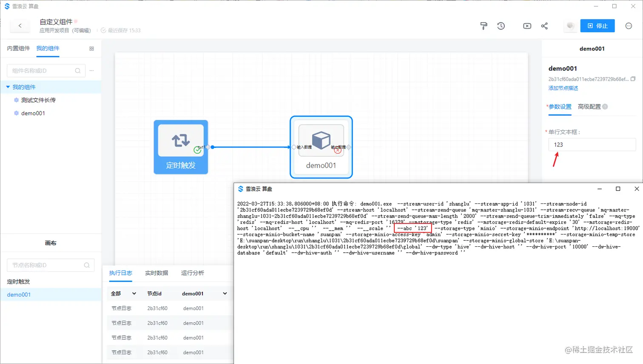Click the search icon in the node search box
Image resolution: width=643 pixels, height=364 pixels.
point(87,265)
